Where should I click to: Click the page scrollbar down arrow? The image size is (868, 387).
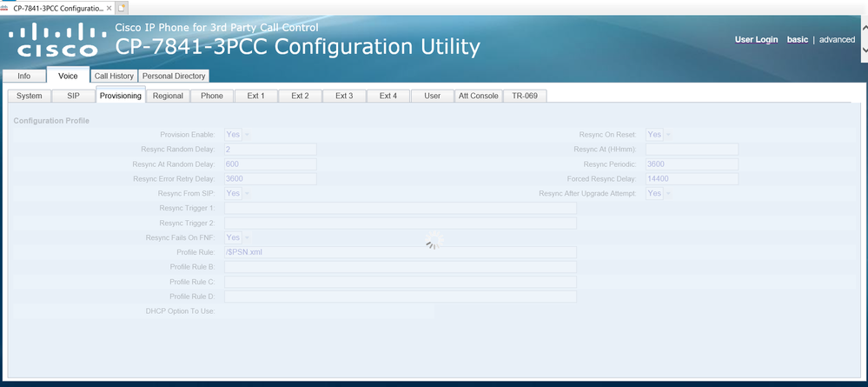[x=865, y=50]
